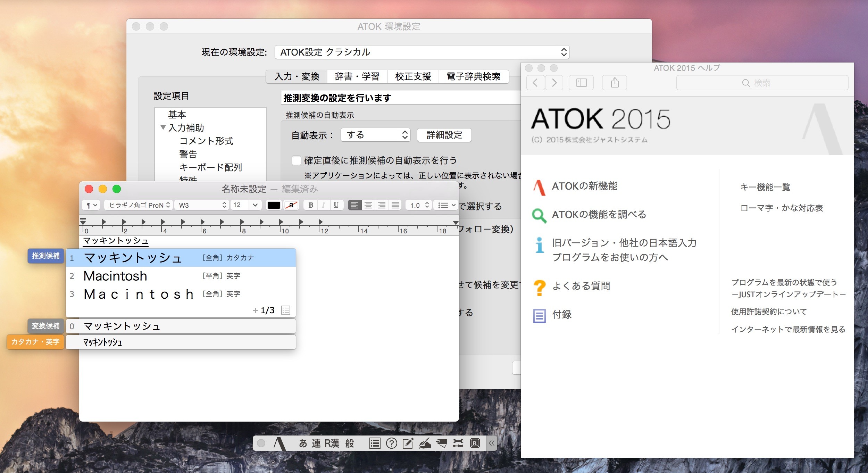Open the ATOK palette menu list icon

[x=375, y=443]
